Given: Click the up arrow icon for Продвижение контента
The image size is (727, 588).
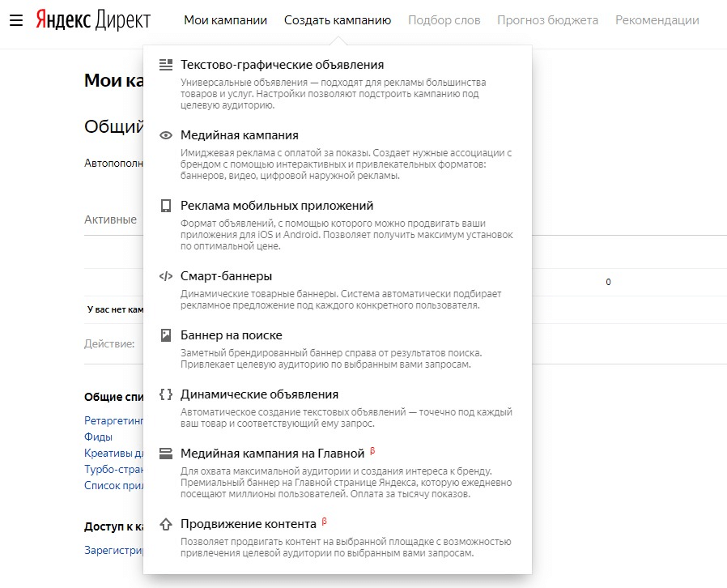Looking at the screenshot, I should [x=165, y=524].
